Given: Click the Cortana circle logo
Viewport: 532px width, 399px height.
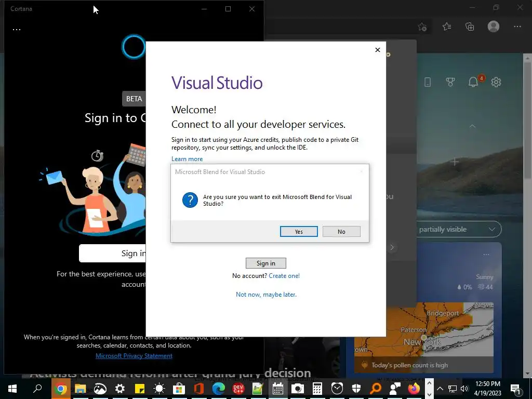Looking at the screenshot, I should 134,46.
